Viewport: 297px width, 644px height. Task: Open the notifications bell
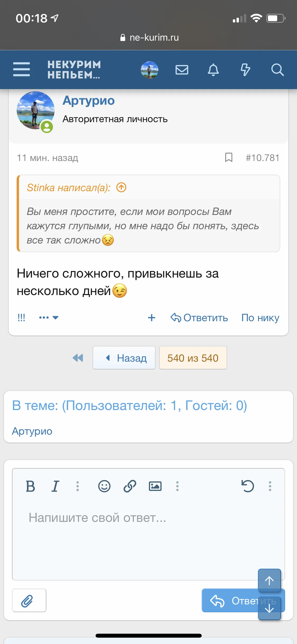pyautogui.click(x=213, y=70)
